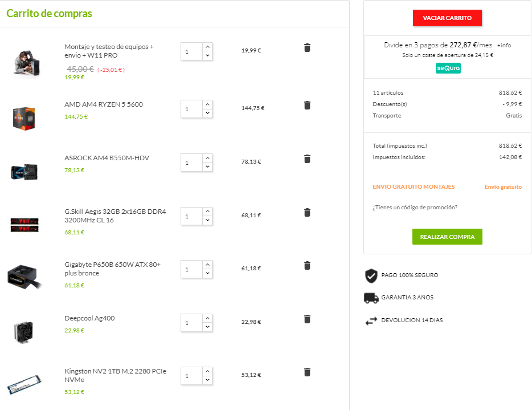532x410 pixels.
Task: Open Montaje y testeo de equipos product link
Action: coord(109,51)
